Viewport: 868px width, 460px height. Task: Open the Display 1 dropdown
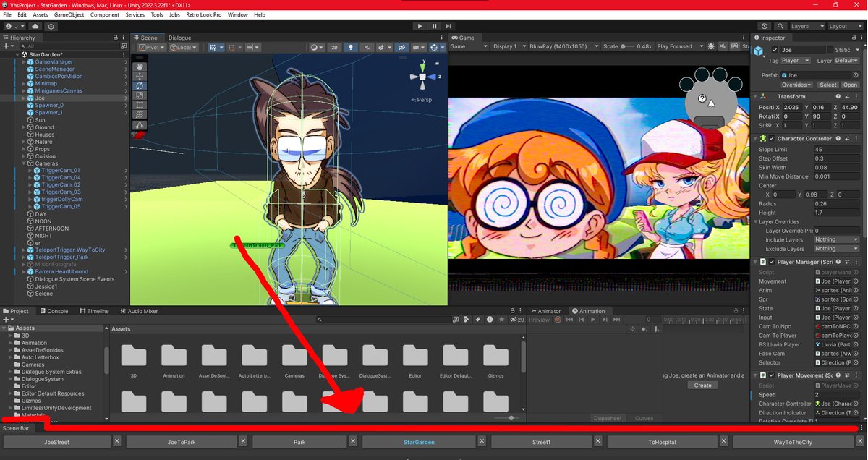(509, 47)
